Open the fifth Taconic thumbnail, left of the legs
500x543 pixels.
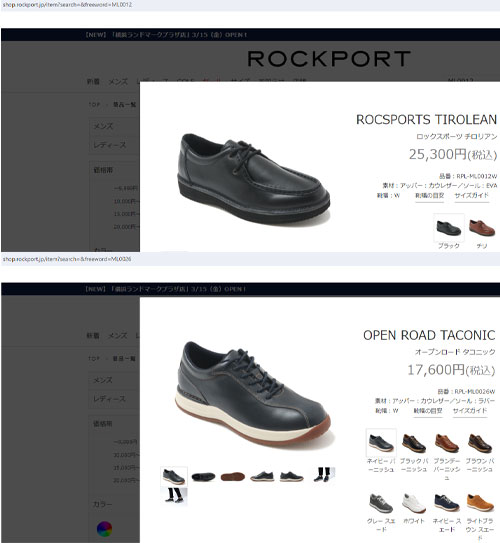292,477
